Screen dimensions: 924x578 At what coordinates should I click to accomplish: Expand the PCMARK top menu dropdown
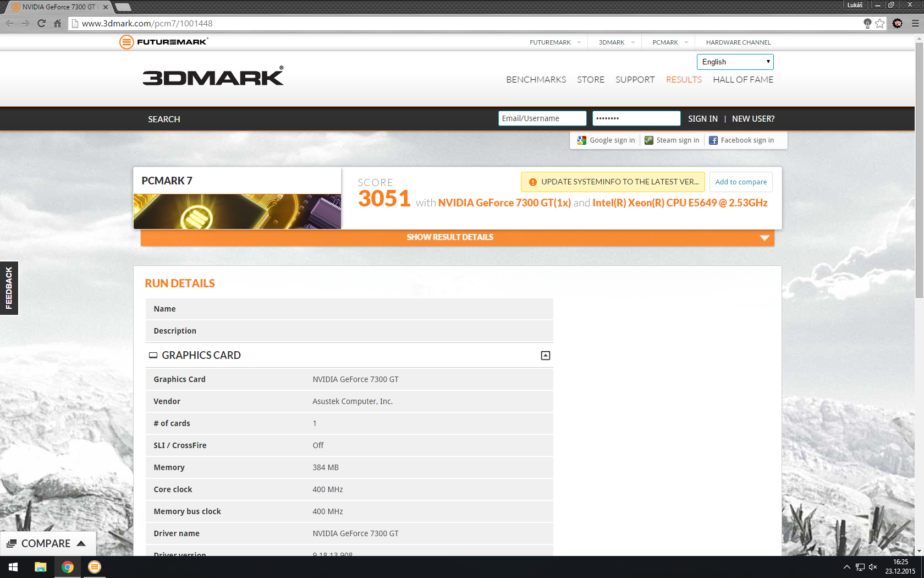click(686, 42)
